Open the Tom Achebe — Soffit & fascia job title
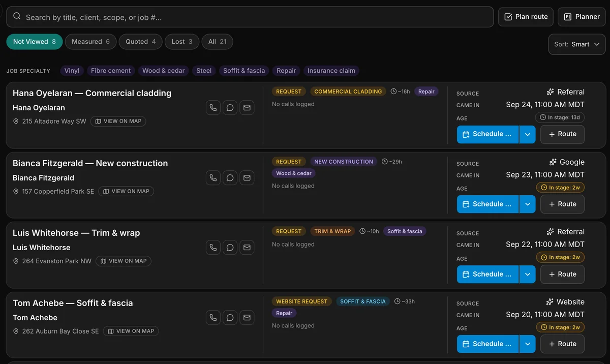 73,303
